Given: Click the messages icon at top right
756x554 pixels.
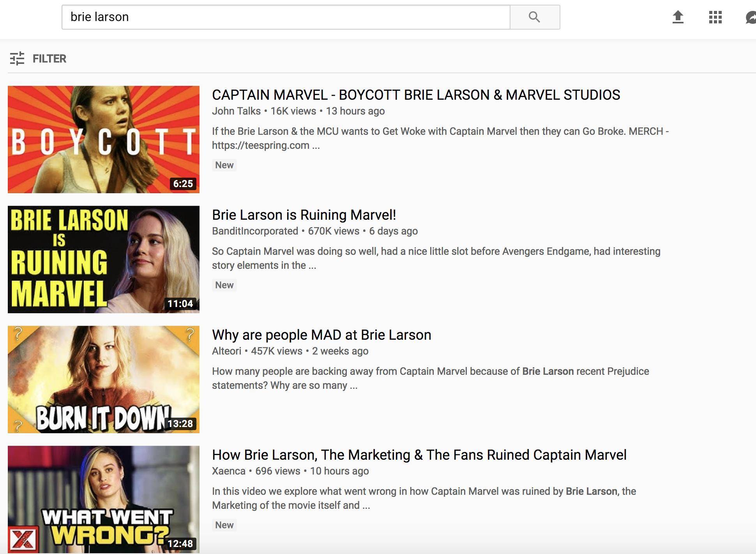Looking at the screenshot, I should point(751,17).
